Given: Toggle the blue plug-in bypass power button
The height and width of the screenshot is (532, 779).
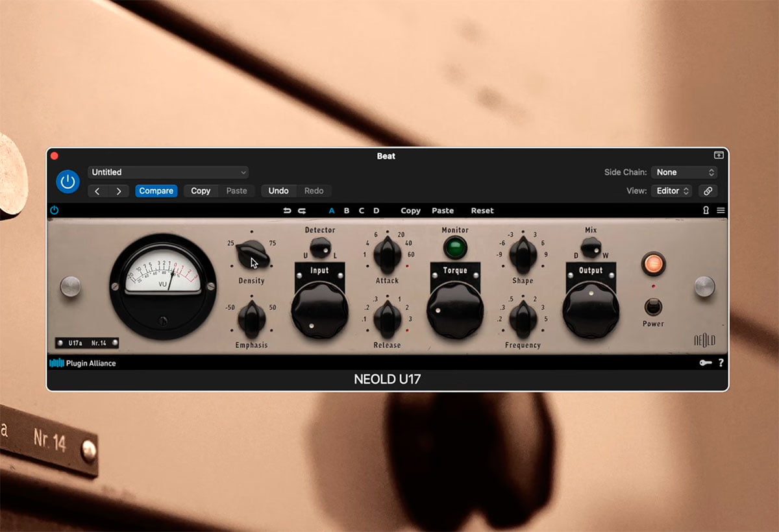Looking at the screenshot, I should pos(68,182).
